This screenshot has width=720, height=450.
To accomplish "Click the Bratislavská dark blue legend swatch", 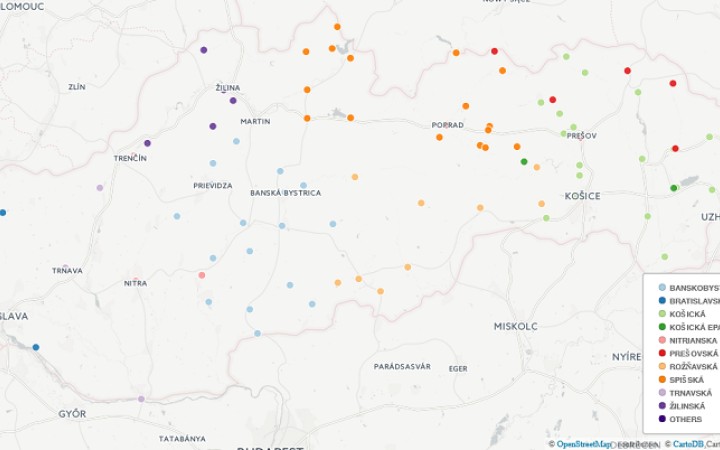I will tap(662, 301).
